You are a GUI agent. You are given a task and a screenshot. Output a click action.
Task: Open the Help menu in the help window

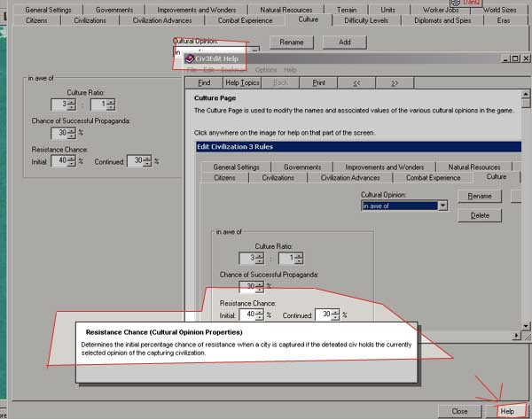pyautogui.click(x=290, y=70)
